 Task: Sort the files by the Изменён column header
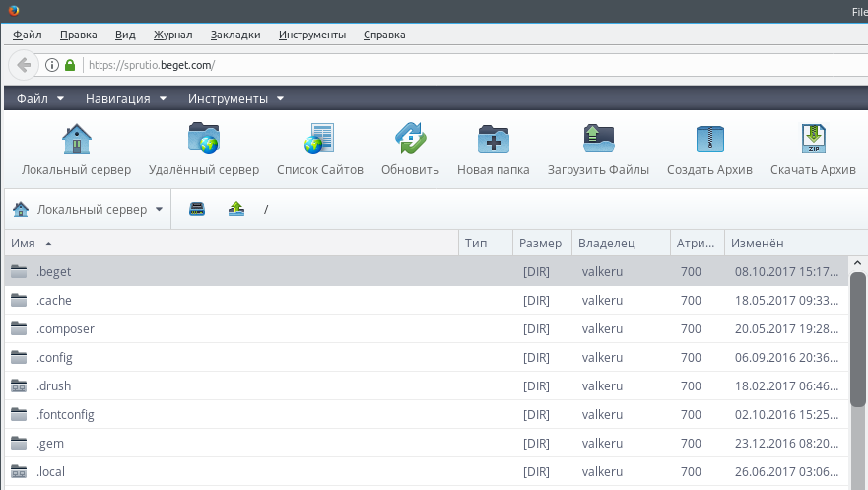pyautogui.click(x=757, y=243)
